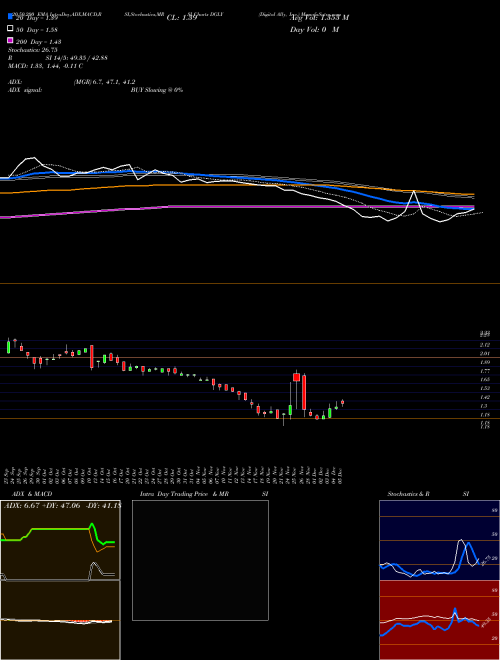Click the MACD: 1.33, 1.44, -0.11 C line
The height and width of the screenshot is (660, 500).
(45, 66)
